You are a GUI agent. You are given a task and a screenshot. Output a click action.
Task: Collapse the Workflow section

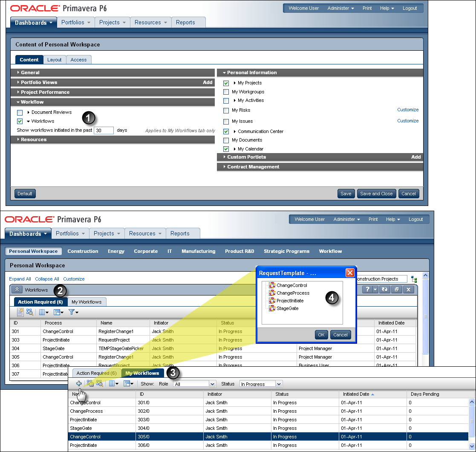coord(113,102)
